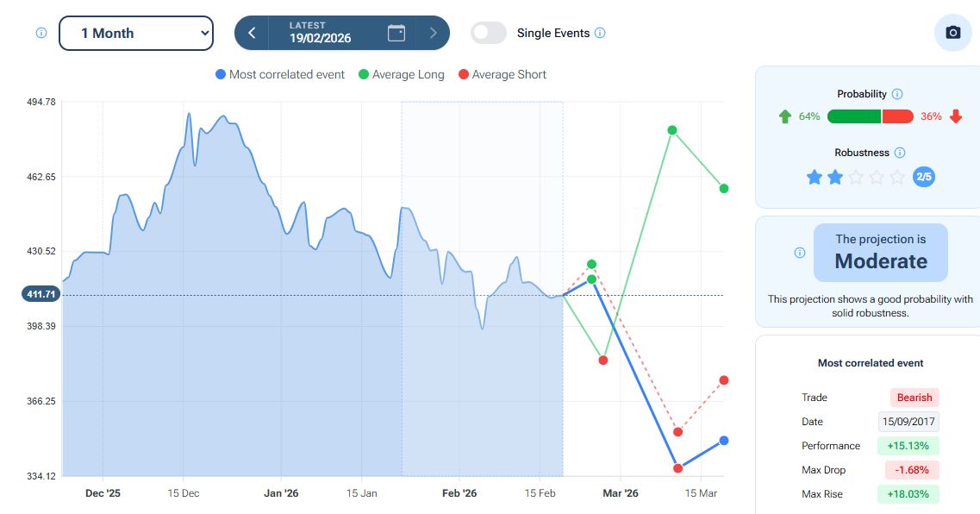Click the 15/09/2017 date value
This screenshot has height=514, width=980.
click(x=908, y=422)
